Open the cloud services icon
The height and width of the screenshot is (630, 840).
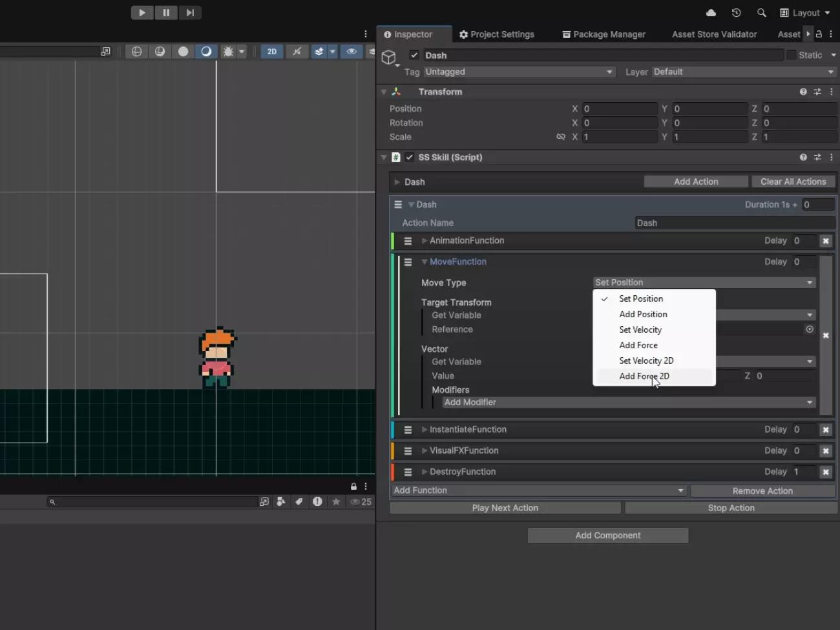[711, 13]
